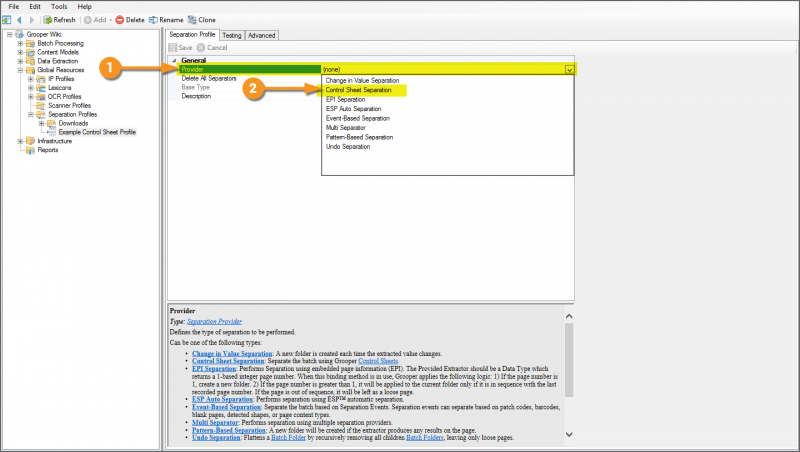Click the Rename toolbar icon

tap(153, 20)
